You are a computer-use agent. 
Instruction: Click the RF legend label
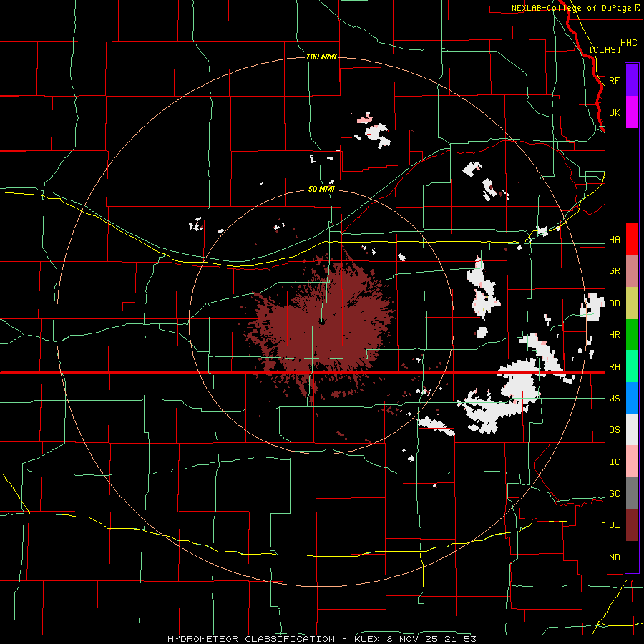click(x=614, y=80)
